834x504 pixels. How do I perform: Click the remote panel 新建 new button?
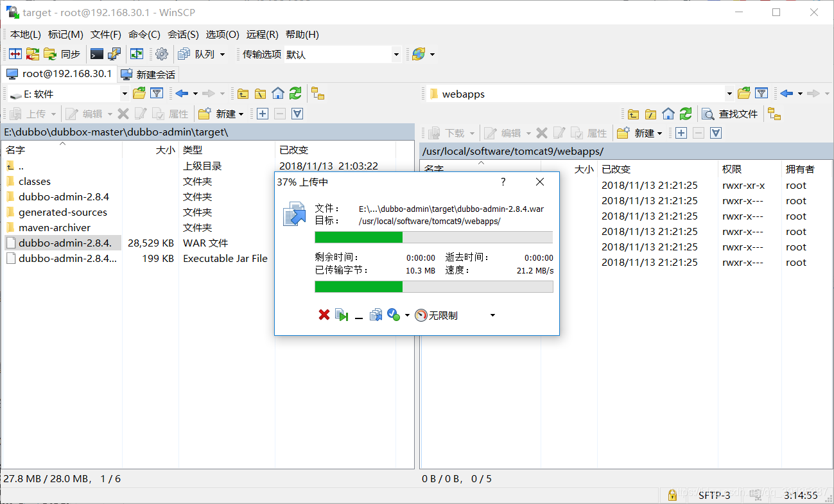coord(639,133)
